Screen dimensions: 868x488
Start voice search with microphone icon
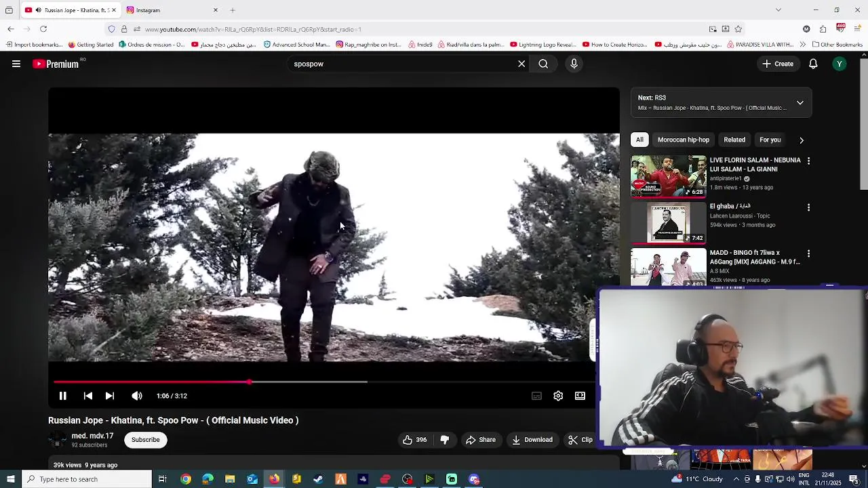(574, 64)
